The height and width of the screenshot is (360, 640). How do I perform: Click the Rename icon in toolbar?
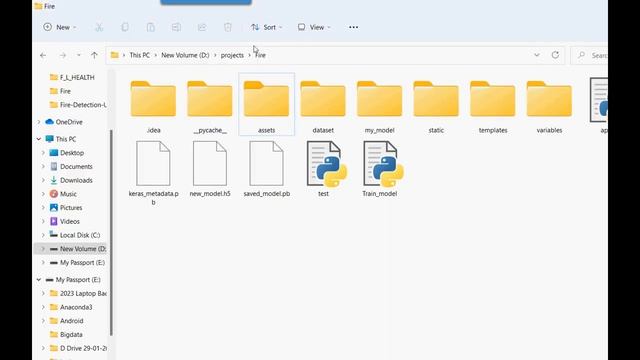[176, 27]
